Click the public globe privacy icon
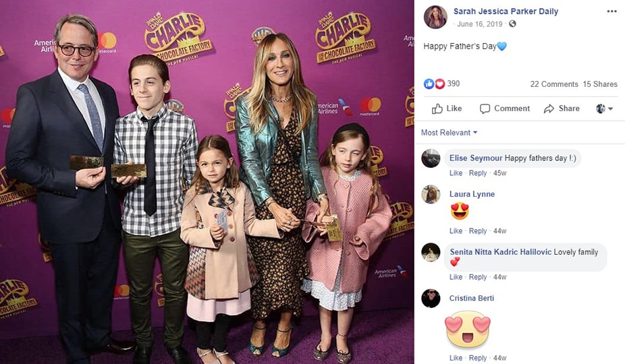Viewport: 625px width, 364px height. (512, 24)
